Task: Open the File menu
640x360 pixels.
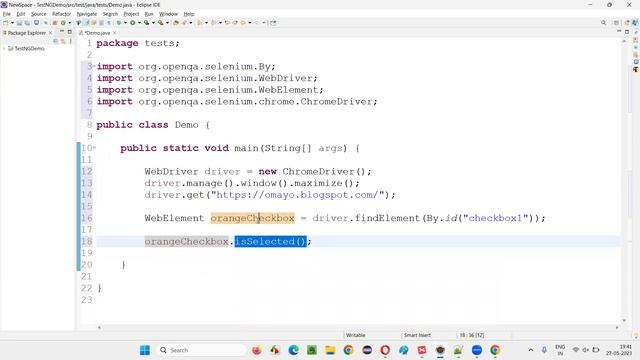Action: coord(7,14)
